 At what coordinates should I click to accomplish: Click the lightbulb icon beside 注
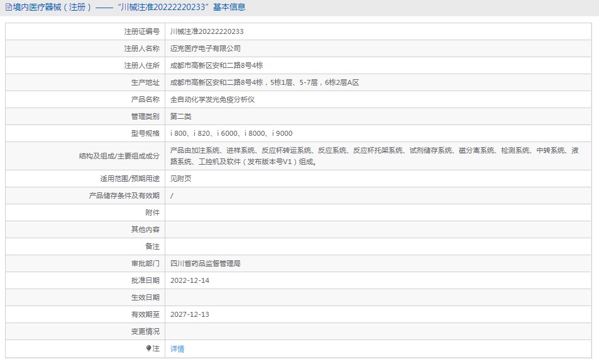[x=148, y=348]
